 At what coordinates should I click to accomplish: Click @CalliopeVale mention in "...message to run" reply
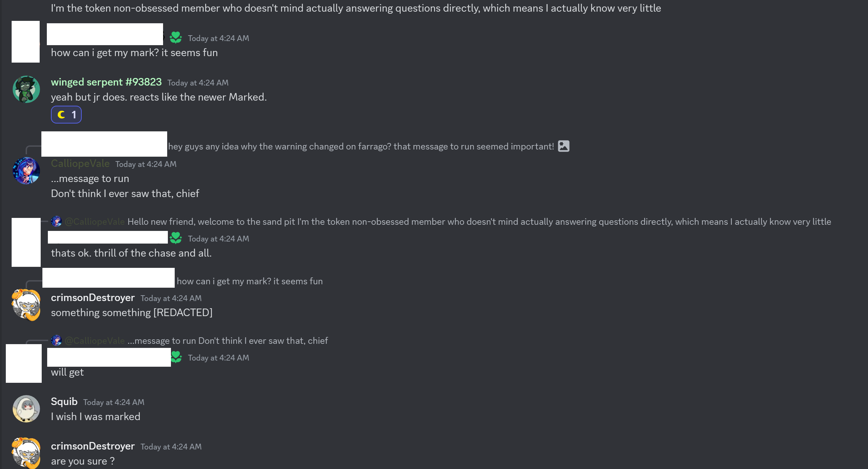95,341
